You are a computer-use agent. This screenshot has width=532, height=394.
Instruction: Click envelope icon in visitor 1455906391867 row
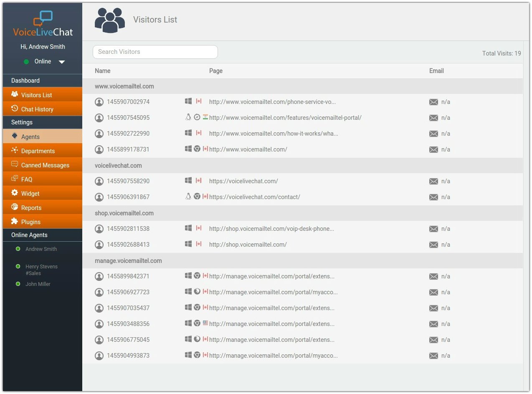coord(434,197)
